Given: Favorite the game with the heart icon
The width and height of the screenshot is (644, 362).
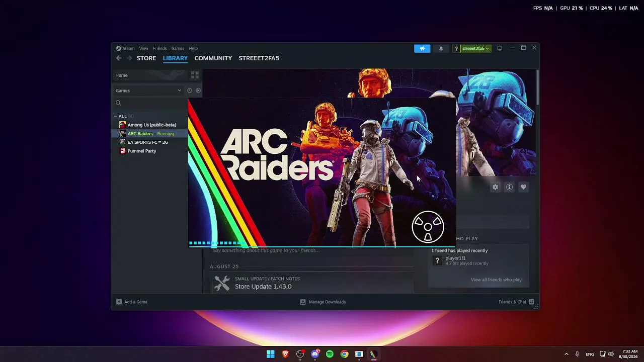Looking at the screenshot, I should 524,187.
